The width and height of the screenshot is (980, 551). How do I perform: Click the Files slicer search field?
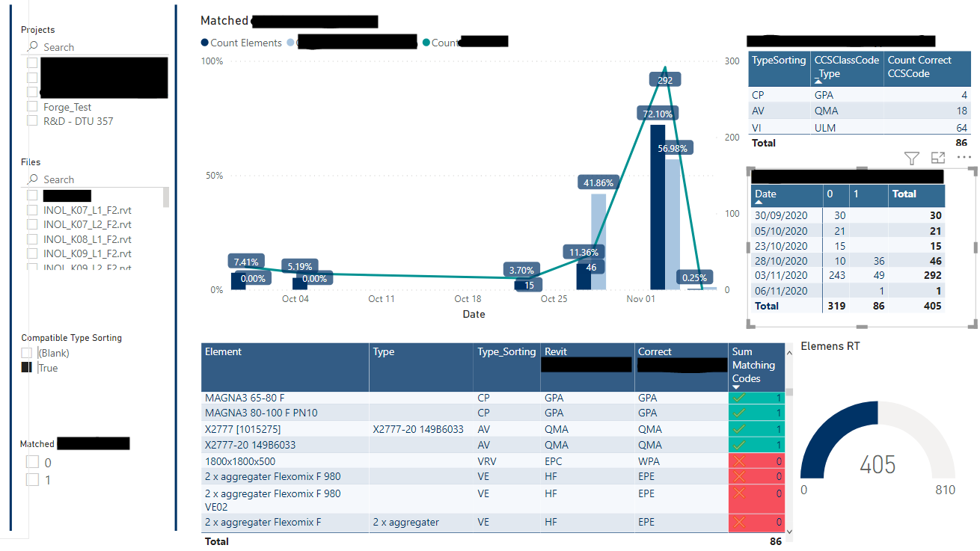(x=97, y=179)
